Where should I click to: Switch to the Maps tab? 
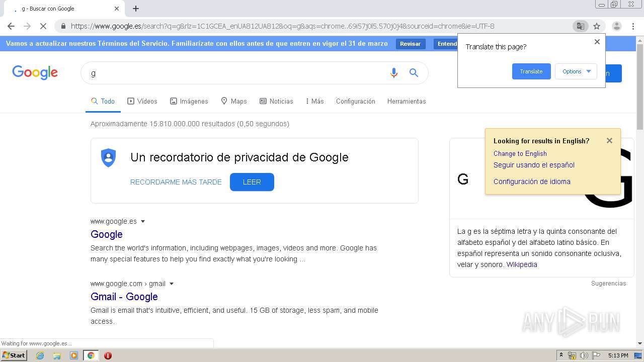pyautogui.click(x=234, y=101)
